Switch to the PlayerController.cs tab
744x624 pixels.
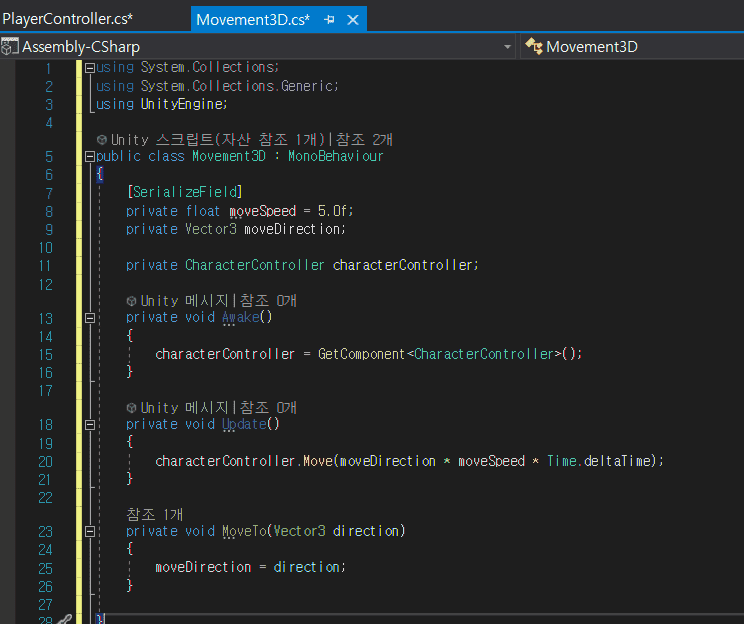pos(67,19)
